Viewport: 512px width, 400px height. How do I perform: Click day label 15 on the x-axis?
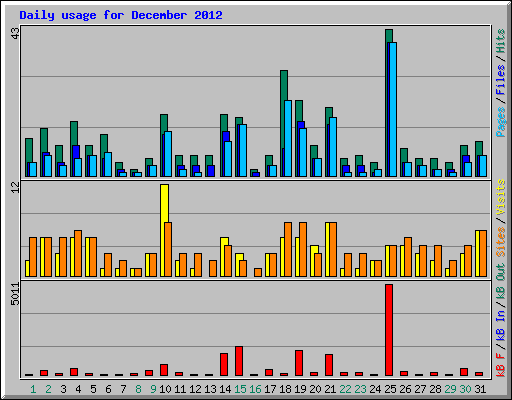coord(240,389)
